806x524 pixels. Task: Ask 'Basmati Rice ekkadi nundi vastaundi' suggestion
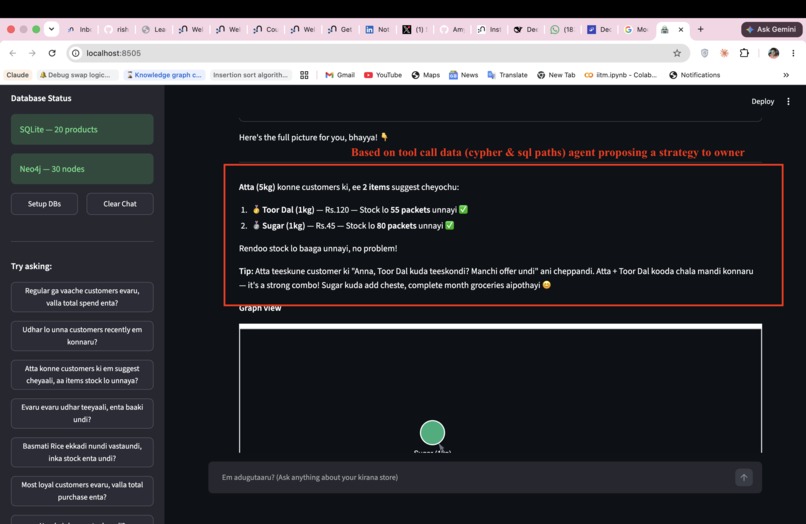pos(82,452)
